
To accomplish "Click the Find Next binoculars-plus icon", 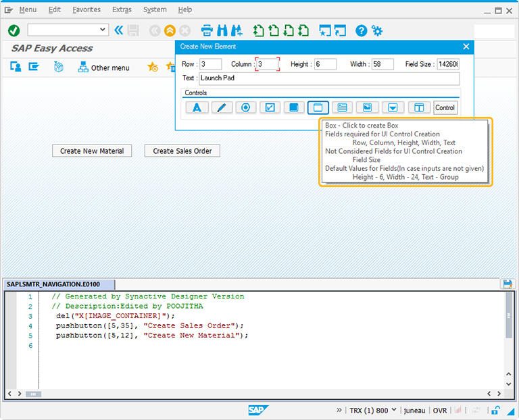I will 237,31.
